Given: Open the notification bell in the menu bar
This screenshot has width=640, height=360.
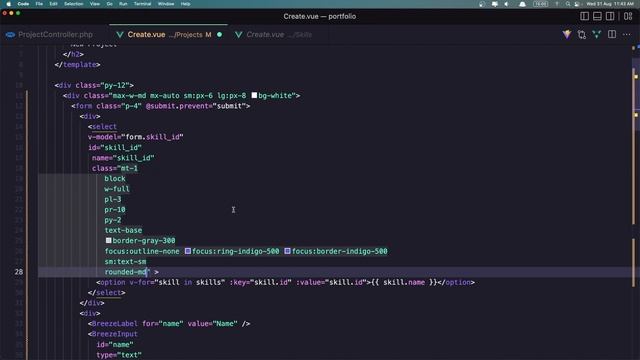Looking at the screenshot, I should point(522,4).
